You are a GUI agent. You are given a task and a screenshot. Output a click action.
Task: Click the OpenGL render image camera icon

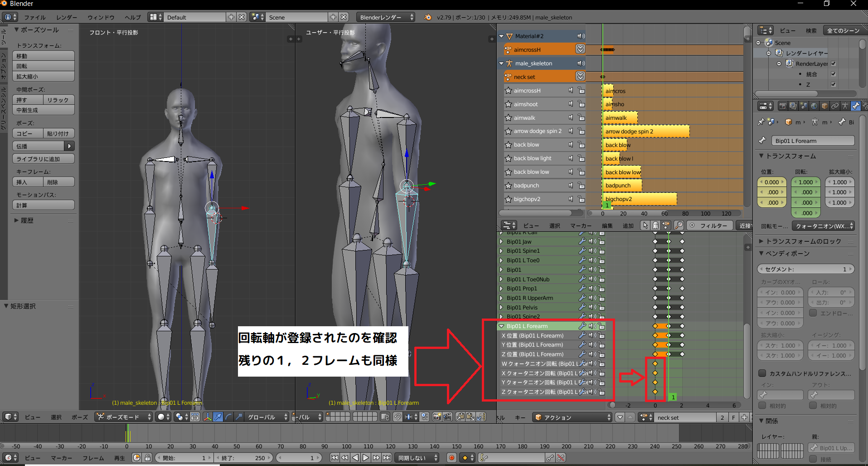(437, 417)
